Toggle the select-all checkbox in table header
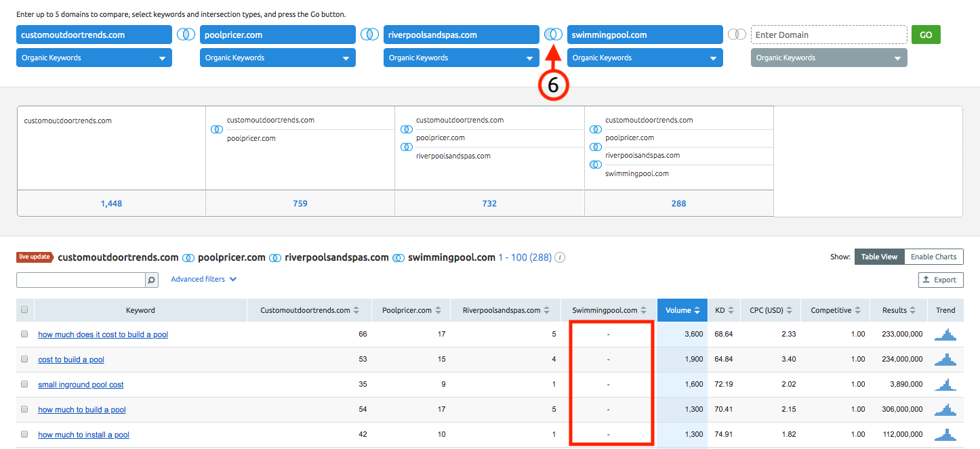 click(25, 310)
